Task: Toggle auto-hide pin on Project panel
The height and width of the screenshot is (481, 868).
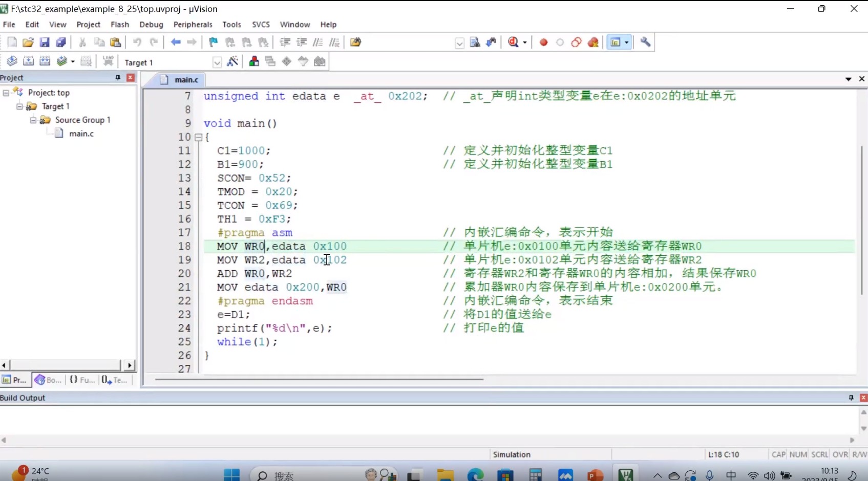Action: tap(118, 78)
